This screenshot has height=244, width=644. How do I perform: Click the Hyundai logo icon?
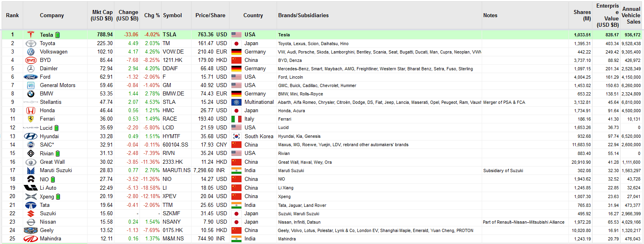coord(31,136)
